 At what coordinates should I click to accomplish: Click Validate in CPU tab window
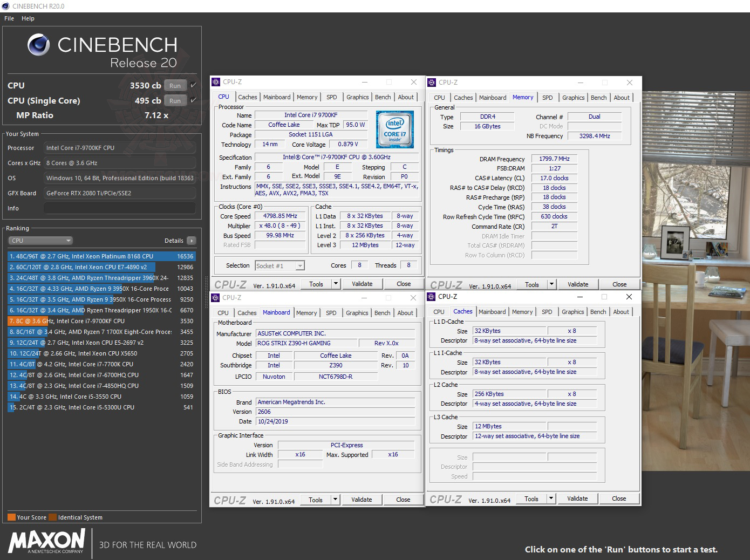click(x=362, y=284)
